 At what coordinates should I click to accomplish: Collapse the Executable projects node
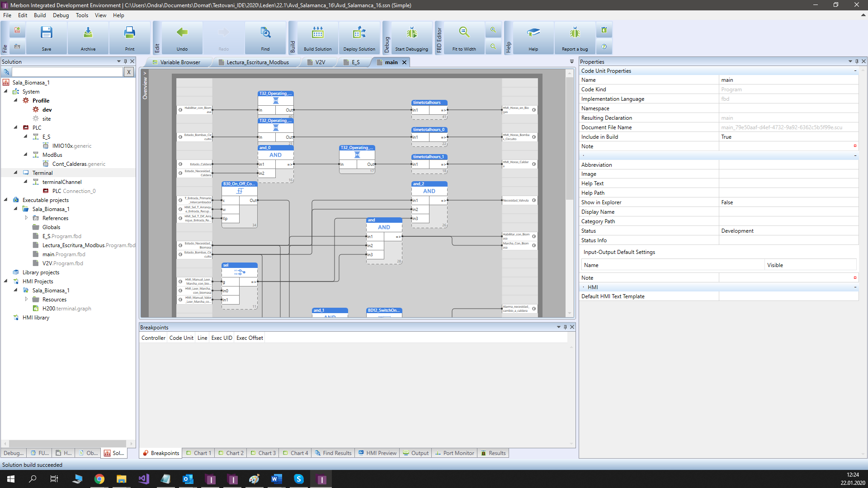tap(6, 200)
